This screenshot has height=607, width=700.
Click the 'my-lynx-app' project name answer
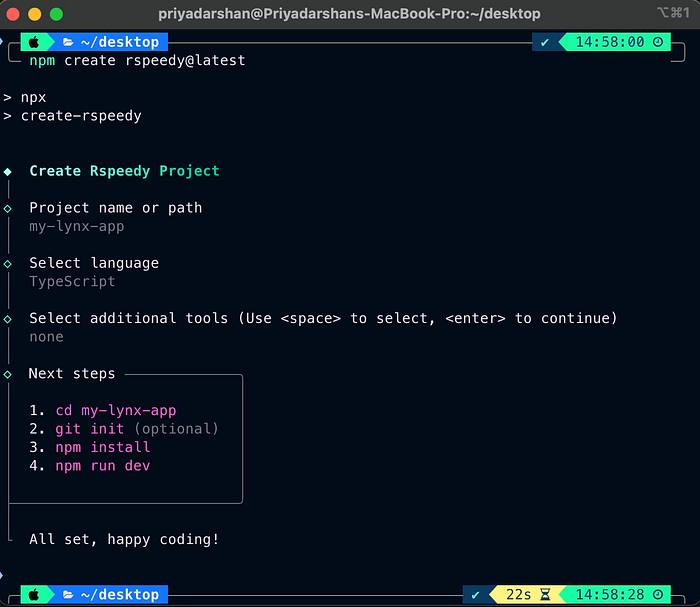click(77, 227)
